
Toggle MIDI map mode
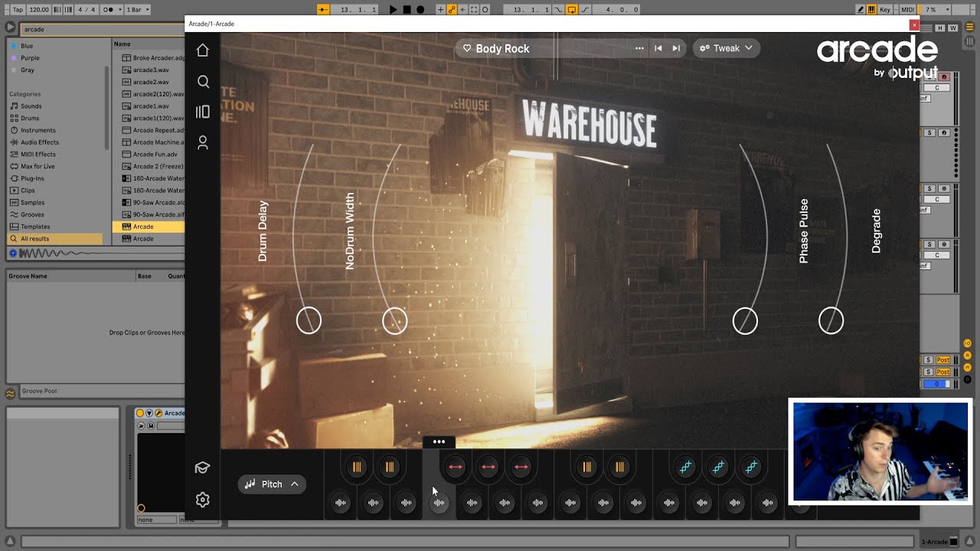click(x=908, y=9)
